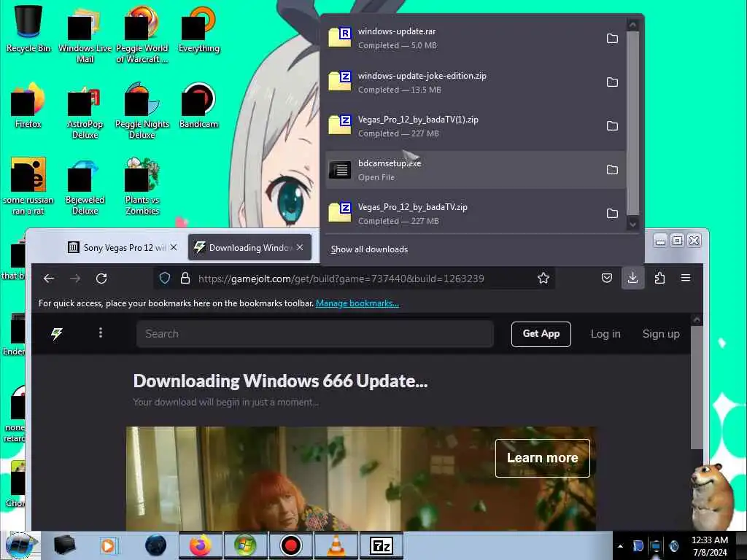Open media player taskbar icon
Viewport: 747px width, 560px height.
(x=109, y=545)
